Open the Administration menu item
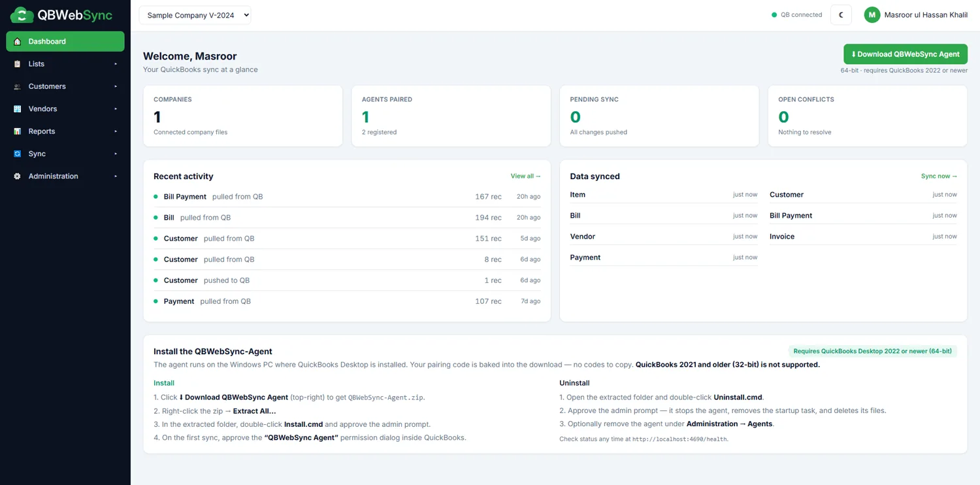This screenshot has height=485, width=980. (65, 176)
